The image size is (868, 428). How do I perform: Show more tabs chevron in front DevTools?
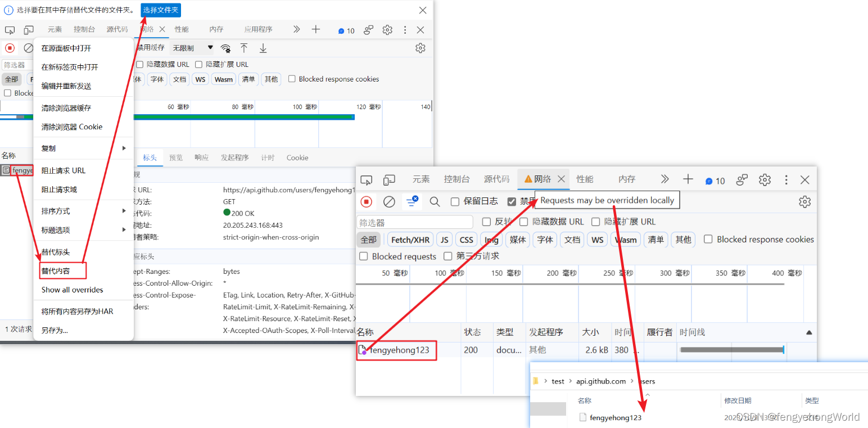pyautogui.click(x=665, y=179)
